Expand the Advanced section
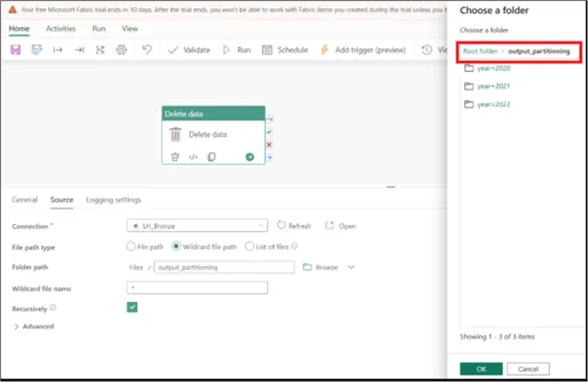This screenshot has width=588, height=382. [33, 326]
